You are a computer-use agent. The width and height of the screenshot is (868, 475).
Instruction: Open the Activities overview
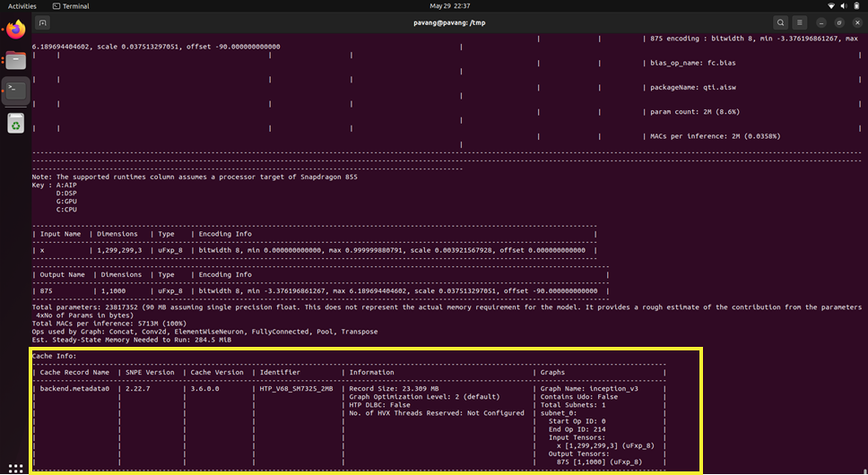pos(22,6)
